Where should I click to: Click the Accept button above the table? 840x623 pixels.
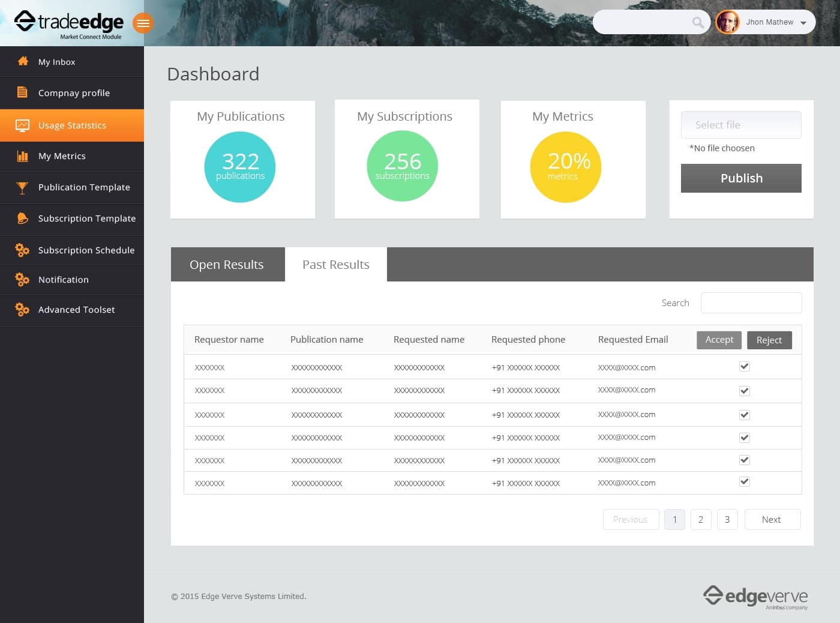tap(719, 340)
